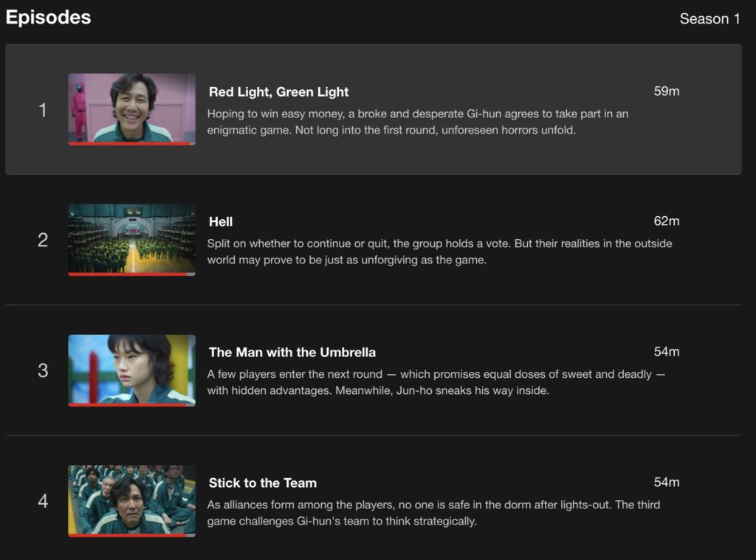This screenshot has height=560, width=756.
Task: Click the description starting 'A few players enter'
Action: click(436, 382)
